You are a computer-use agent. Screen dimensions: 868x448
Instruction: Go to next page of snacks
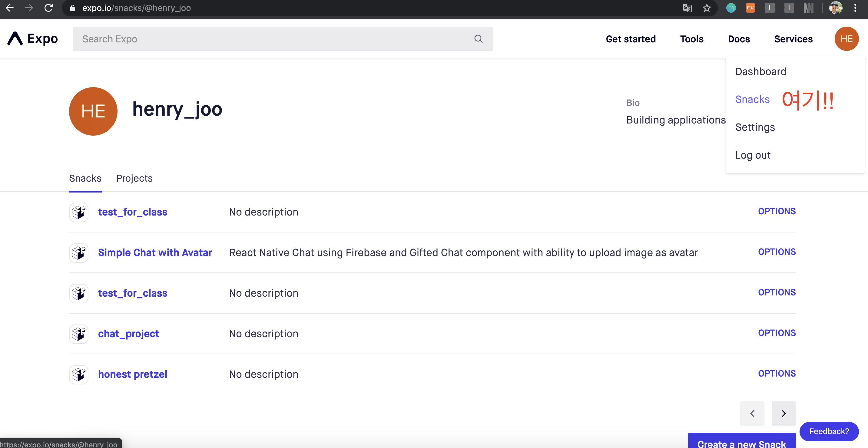pyautogui.click(x=784, y=413)
